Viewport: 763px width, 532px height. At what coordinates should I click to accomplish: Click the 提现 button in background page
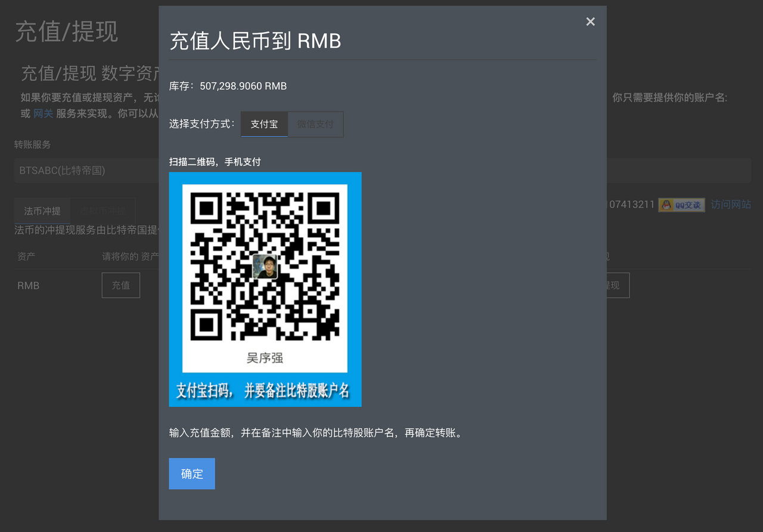tap(617, 285)
